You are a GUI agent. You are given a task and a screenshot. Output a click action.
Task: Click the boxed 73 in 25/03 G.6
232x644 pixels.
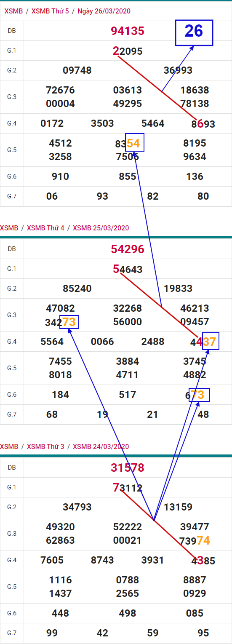(199, 395)
